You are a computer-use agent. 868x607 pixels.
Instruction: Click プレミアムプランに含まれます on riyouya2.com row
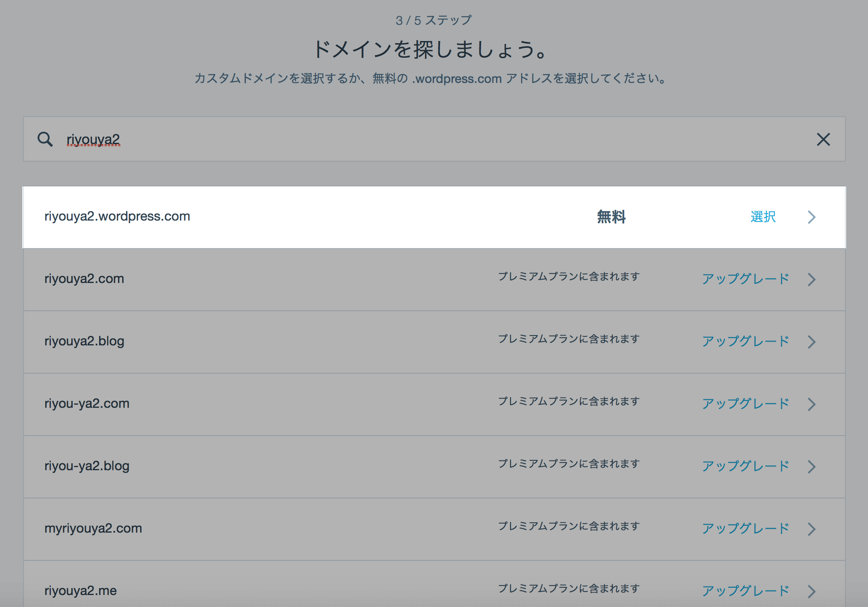pyautogui.click(x=569, y=277)
